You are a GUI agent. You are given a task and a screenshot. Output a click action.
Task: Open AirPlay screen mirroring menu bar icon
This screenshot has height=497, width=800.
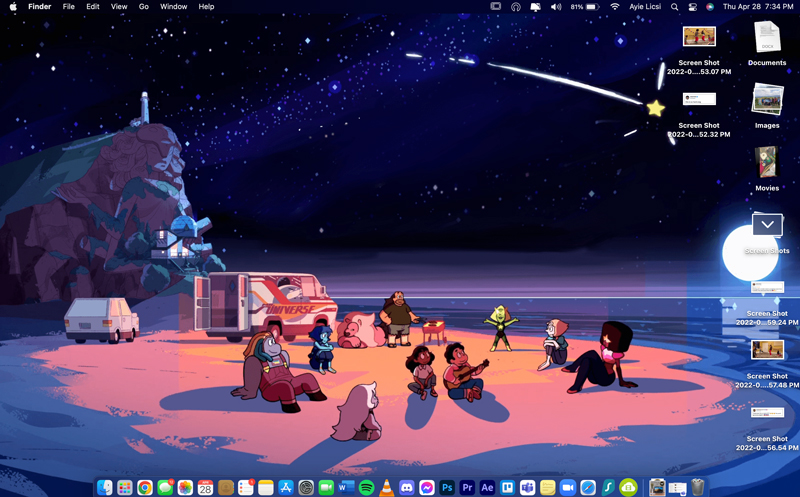click(535, 7)
